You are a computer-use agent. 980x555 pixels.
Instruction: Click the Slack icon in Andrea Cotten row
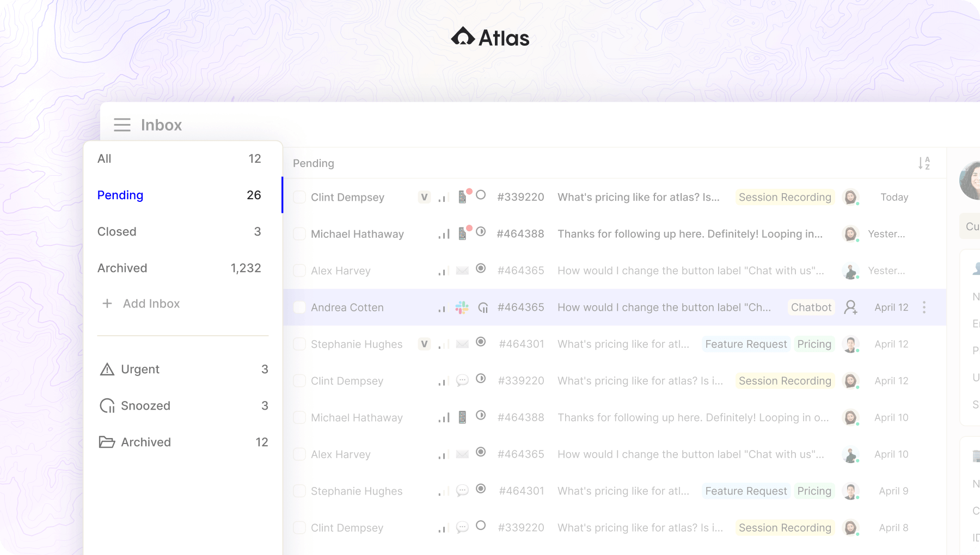[x=462, y=308]
